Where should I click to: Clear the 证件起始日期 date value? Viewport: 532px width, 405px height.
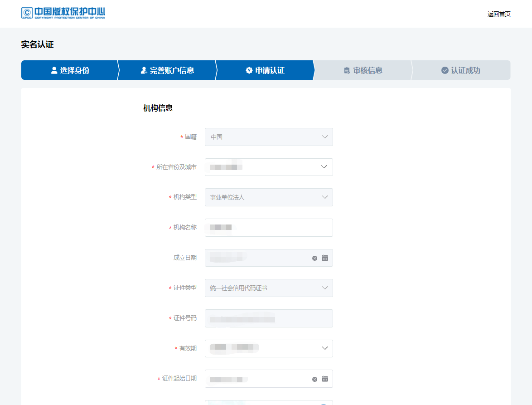click(x=314, y=379)
